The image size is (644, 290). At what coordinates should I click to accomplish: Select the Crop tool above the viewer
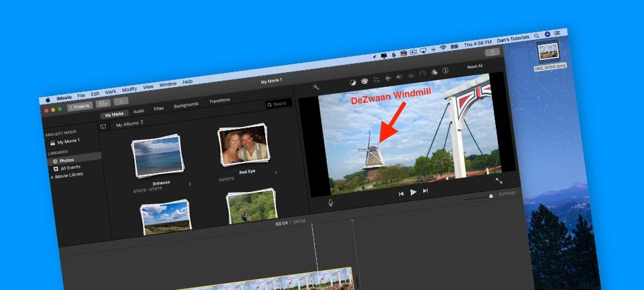point(376,80)
